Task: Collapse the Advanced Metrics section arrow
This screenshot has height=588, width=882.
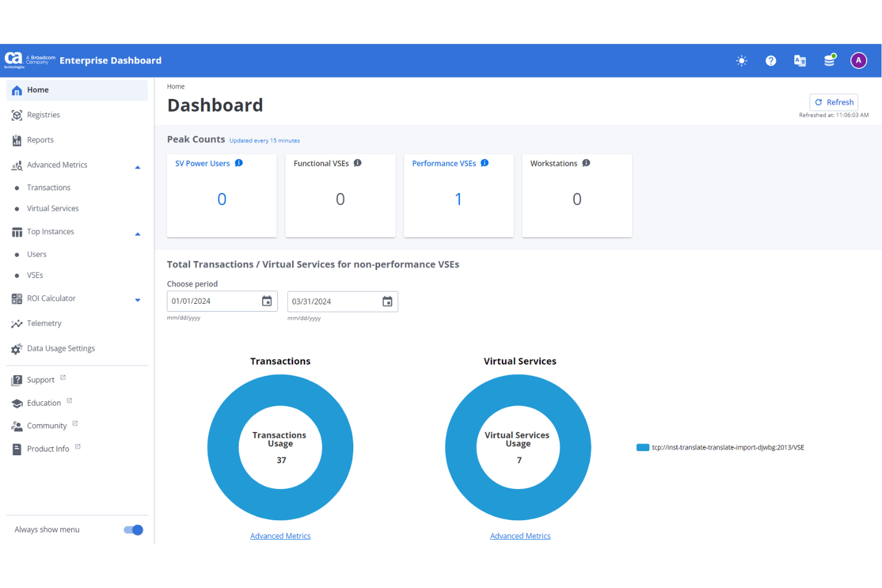Action: (x=138, y=167)
